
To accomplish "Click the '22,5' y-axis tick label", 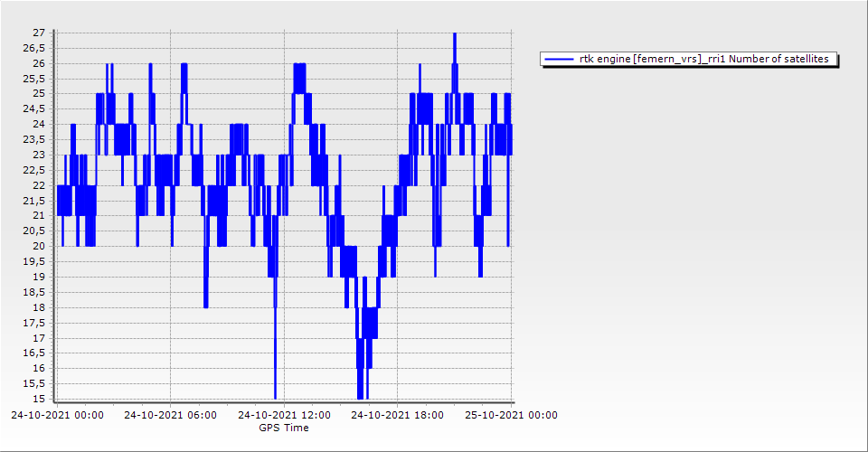I will tap(34, 170).
